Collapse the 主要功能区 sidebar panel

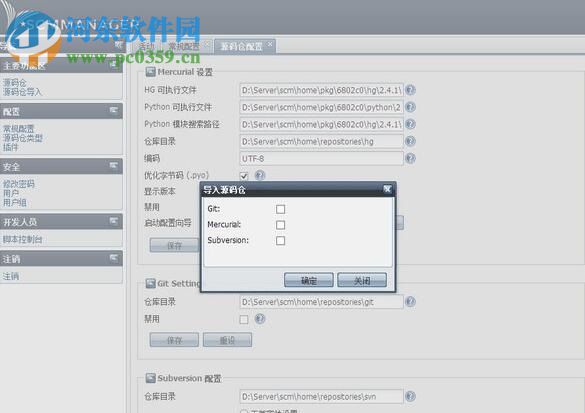point(113,65)
